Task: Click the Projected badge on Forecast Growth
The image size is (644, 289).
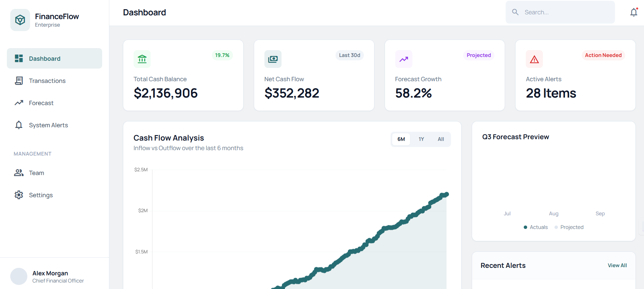Action: [479, 55]
